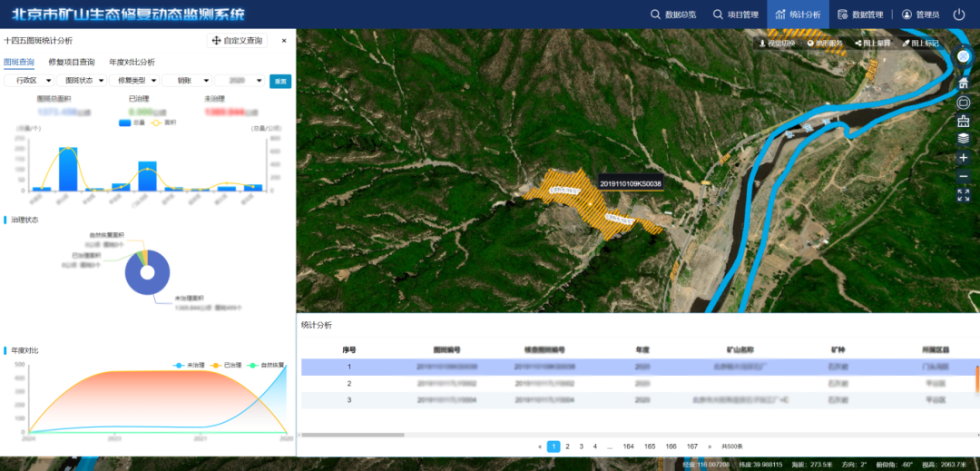Open the 修复类型 dropdown
980x471 pixels.
[x=134, y=81]
